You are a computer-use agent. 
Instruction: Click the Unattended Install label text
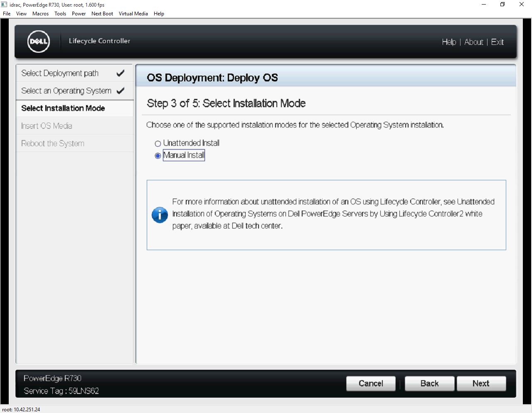point(191,143)
